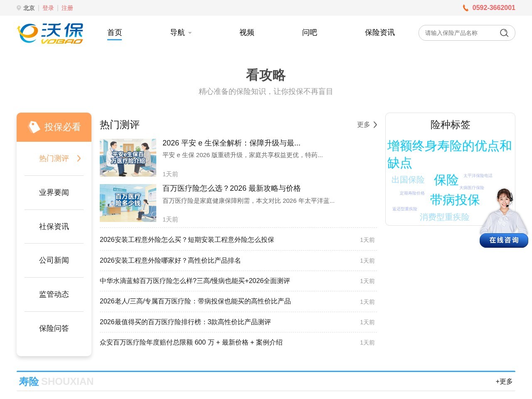
Task: Open 2026最值得买的百万医疗险排行榜 article
Action: [x=185, y=322]
